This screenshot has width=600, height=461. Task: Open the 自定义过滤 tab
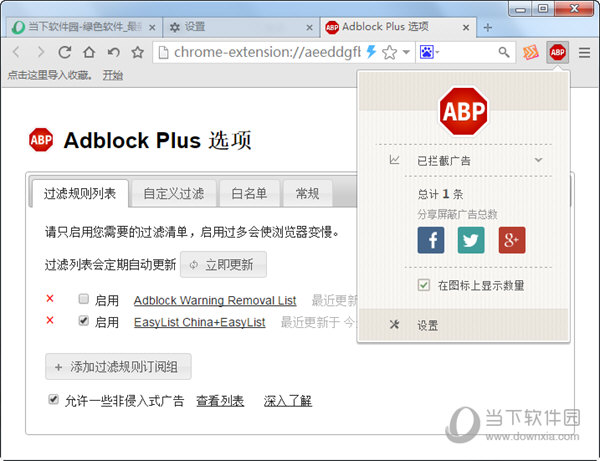pos(174,194)
